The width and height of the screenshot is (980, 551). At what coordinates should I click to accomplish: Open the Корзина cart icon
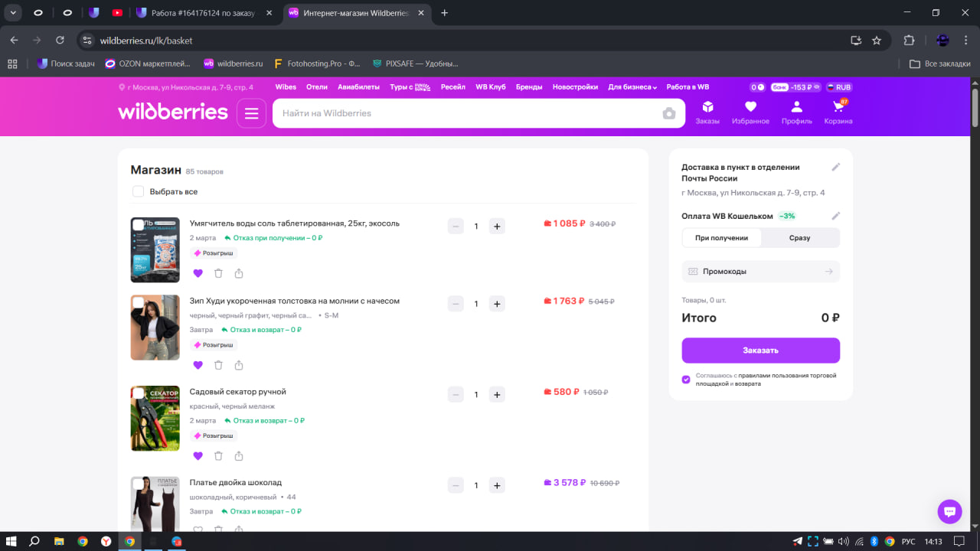838,112
